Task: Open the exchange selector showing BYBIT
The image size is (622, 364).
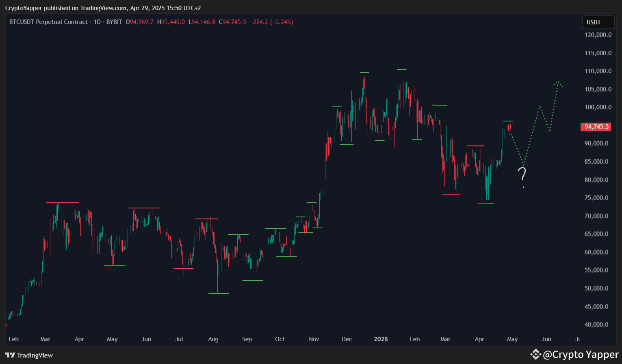Action: click(x=113, y=22)
